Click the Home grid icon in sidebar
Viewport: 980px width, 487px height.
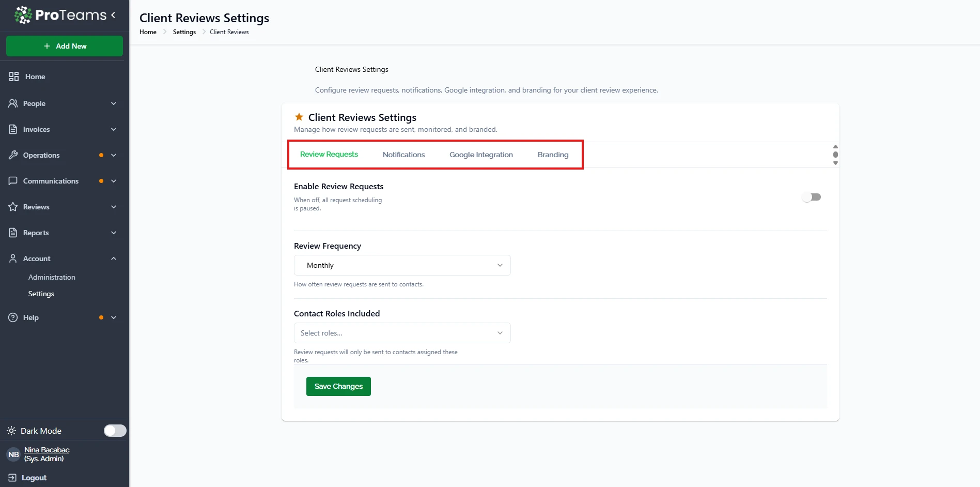point(14,77)
